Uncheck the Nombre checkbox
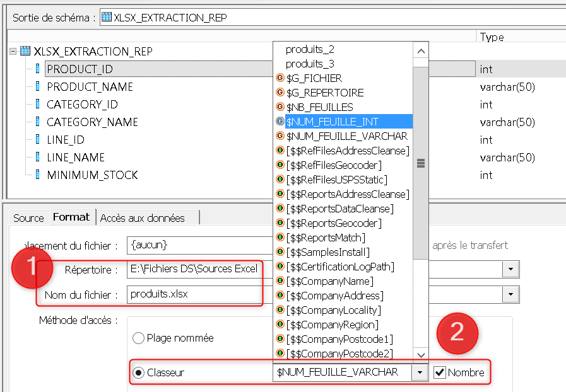The image size is (566, 392). 440,372
